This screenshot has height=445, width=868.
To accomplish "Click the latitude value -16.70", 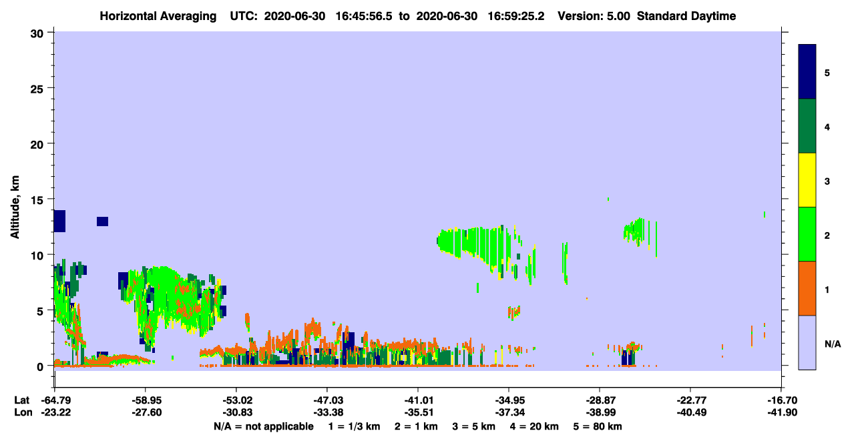I will click(x=781, y=400).
